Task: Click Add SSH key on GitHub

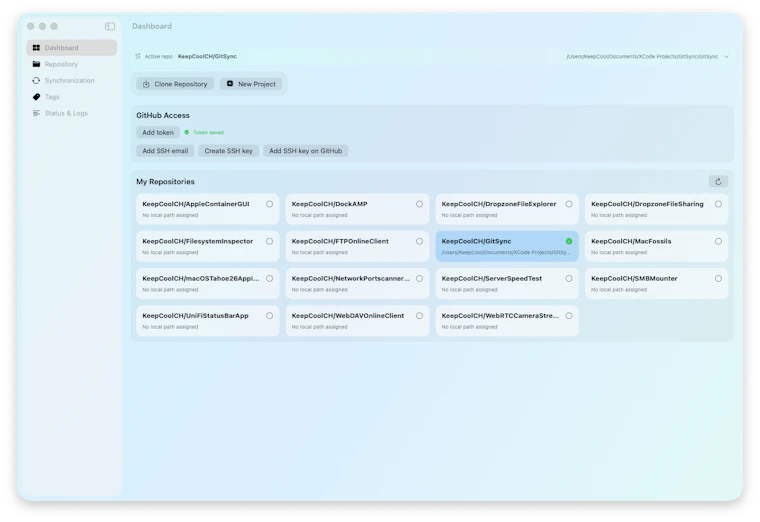Action: tap(305, 151)
